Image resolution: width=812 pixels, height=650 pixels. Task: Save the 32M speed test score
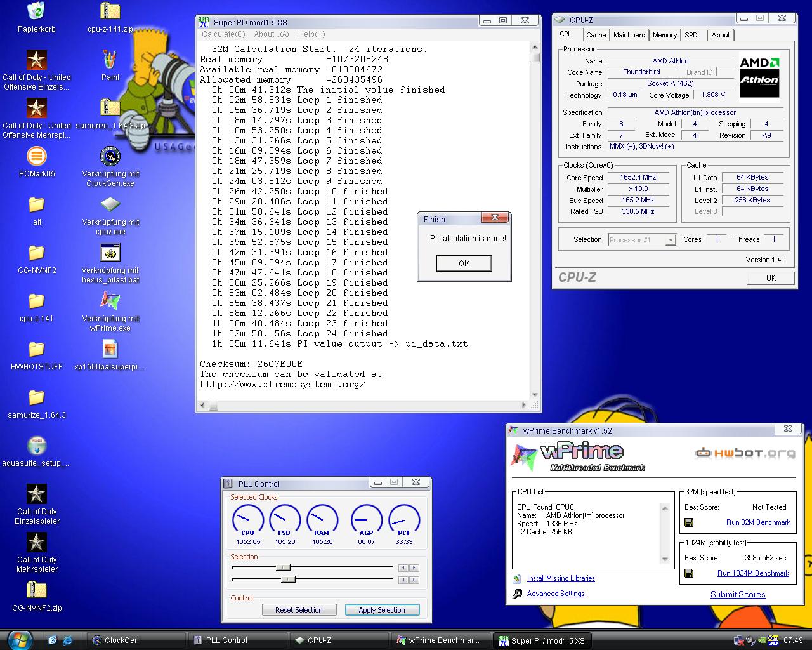coord(689,522)
